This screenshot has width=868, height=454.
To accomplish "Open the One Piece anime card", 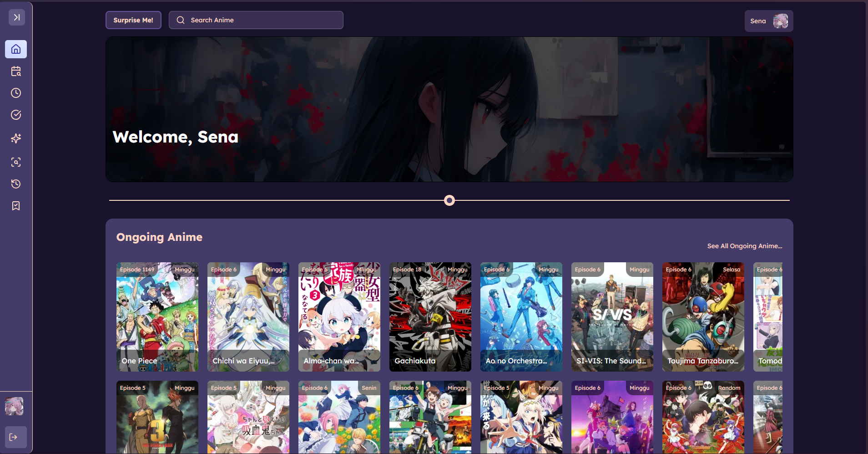I will [157, 317].
